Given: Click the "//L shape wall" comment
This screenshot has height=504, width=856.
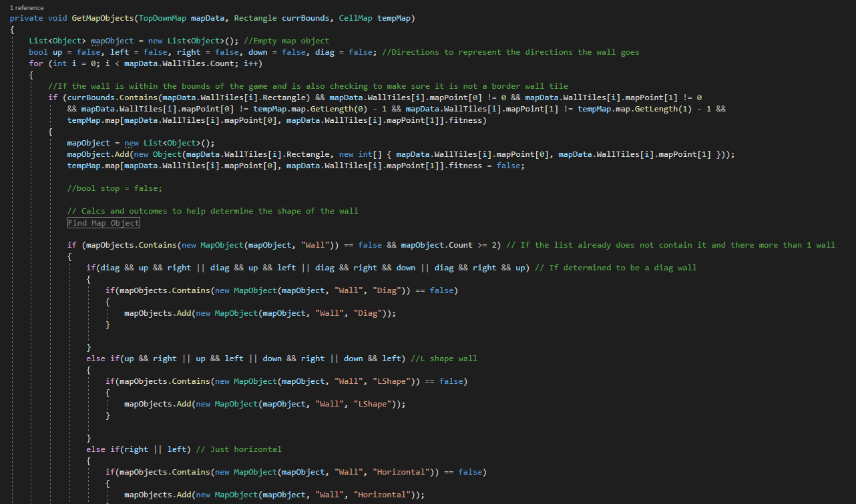Looking at the screenshot, I should pyautogui.click(x=443, y=358).
